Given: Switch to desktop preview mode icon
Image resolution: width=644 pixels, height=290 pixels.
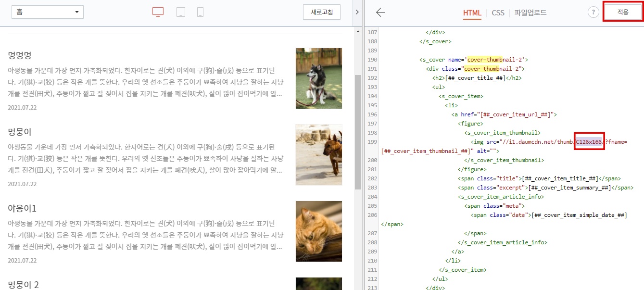Looking at the screenshot, I should tap(158, 12).
